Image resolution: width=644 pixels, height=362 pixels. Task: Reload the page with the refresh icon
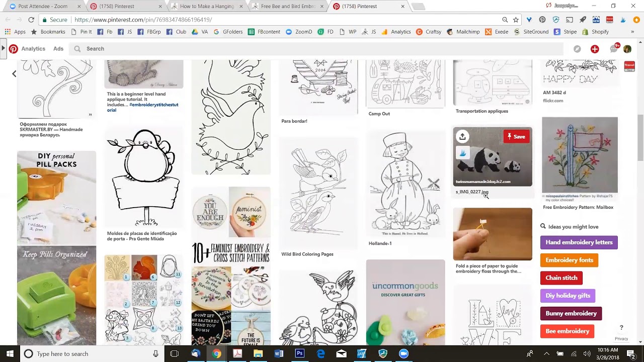click(x=31, y=20)
